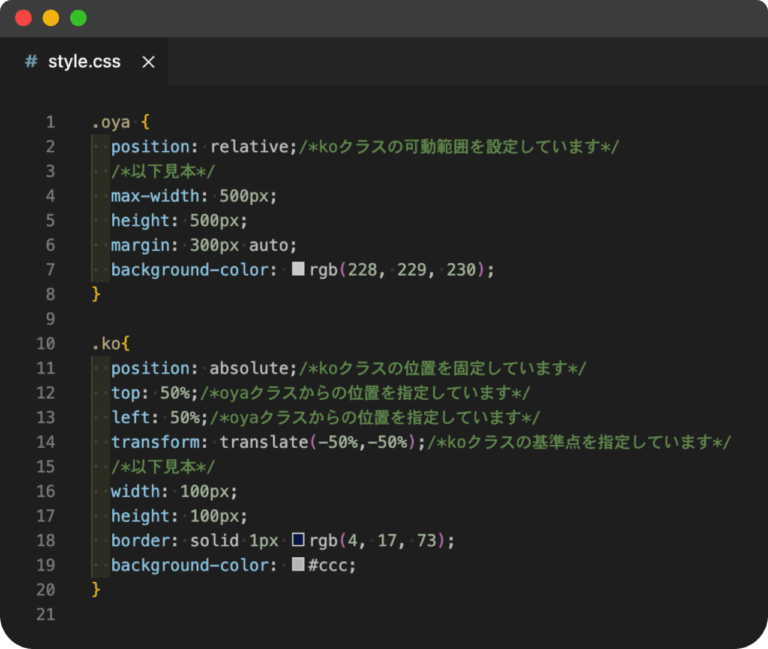This screenshot has width=768, height=649.
Task: Click the CSS hash file icon
Action: (31, 61)
